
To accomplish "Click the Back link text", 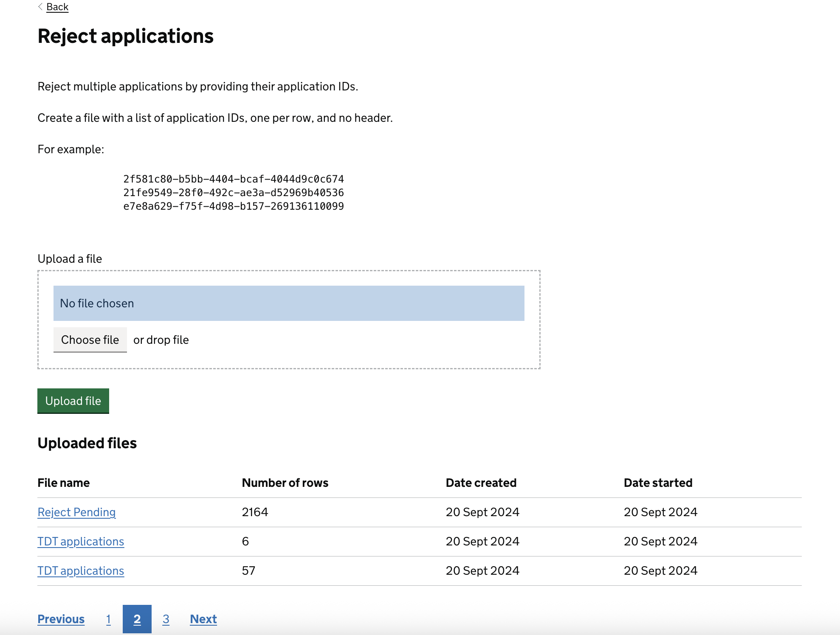I will click(57, 7).
